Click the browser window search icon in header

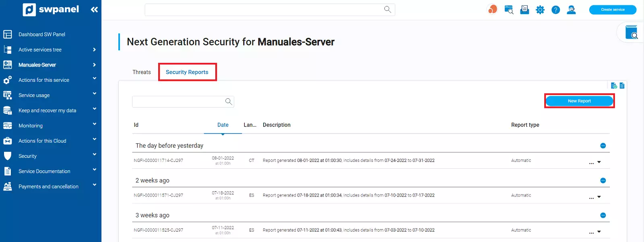pos(509,10)
